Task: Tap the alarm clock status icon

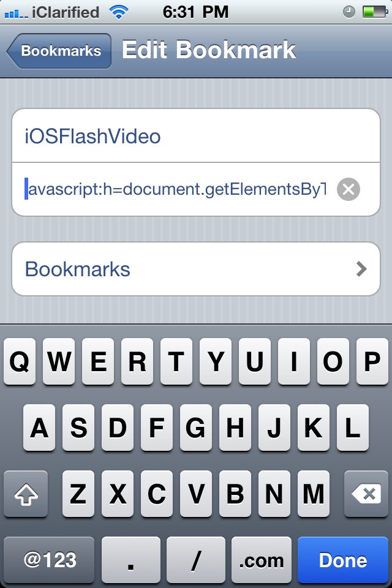Action: (349, 12)
